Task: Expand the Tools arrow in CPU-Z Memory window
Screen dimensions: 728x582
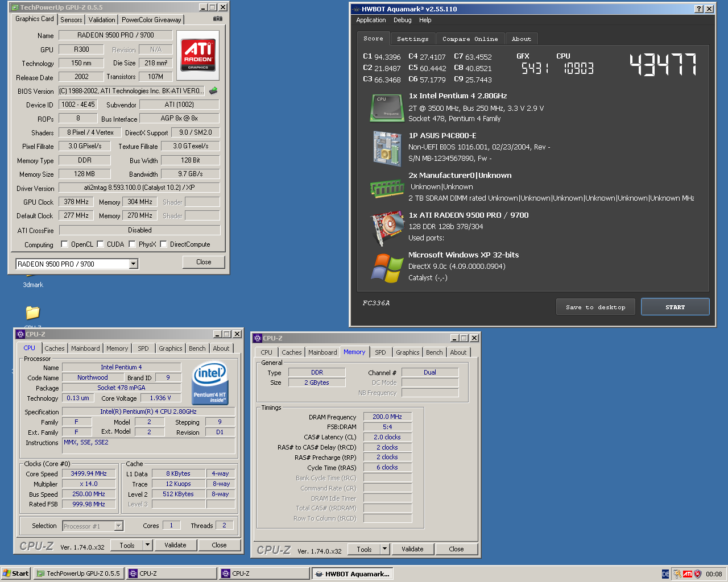Action: click(x=384, y=549)
